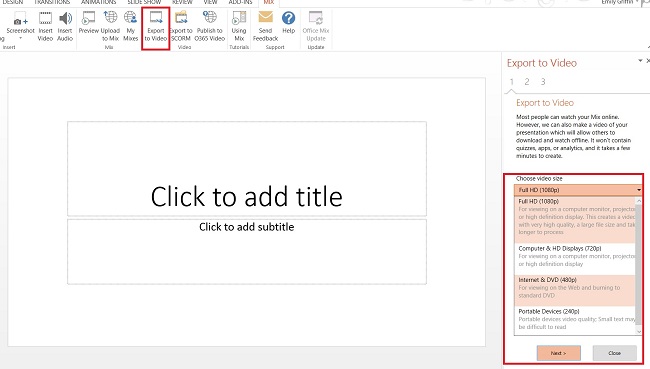The width and height of the screenshot is (650, 369).
Task: Click the Insert Audio icon
Action: coord(65,19)
